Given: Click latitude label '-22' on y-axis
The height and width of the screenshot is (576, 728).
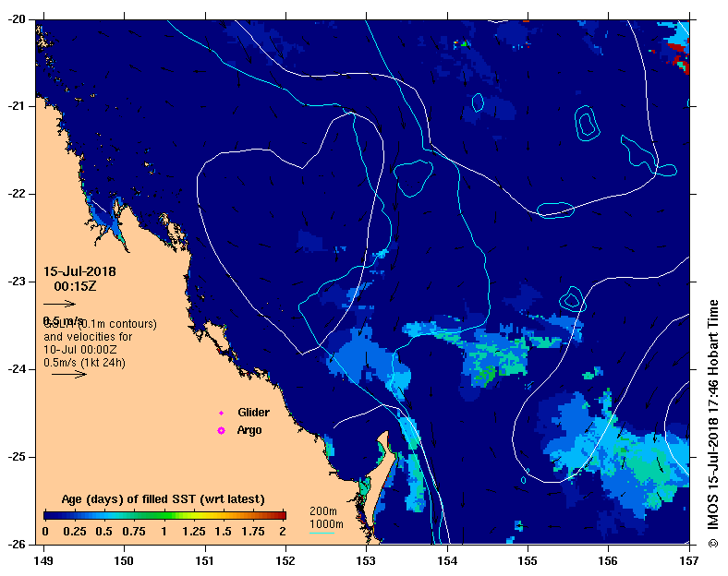Looking at the screenshot, I should pyautogui.click(x=17, y=195).
